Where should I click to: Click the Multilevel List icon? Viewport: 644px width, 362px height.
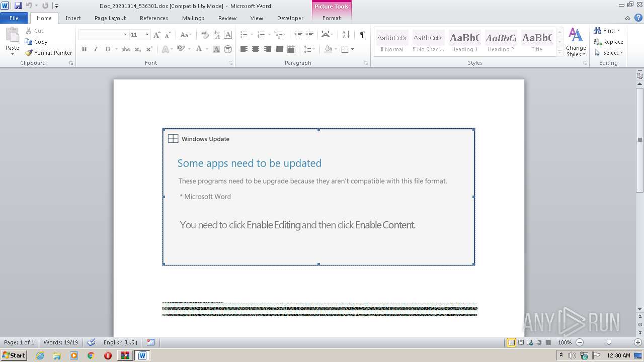pos(278,35)
